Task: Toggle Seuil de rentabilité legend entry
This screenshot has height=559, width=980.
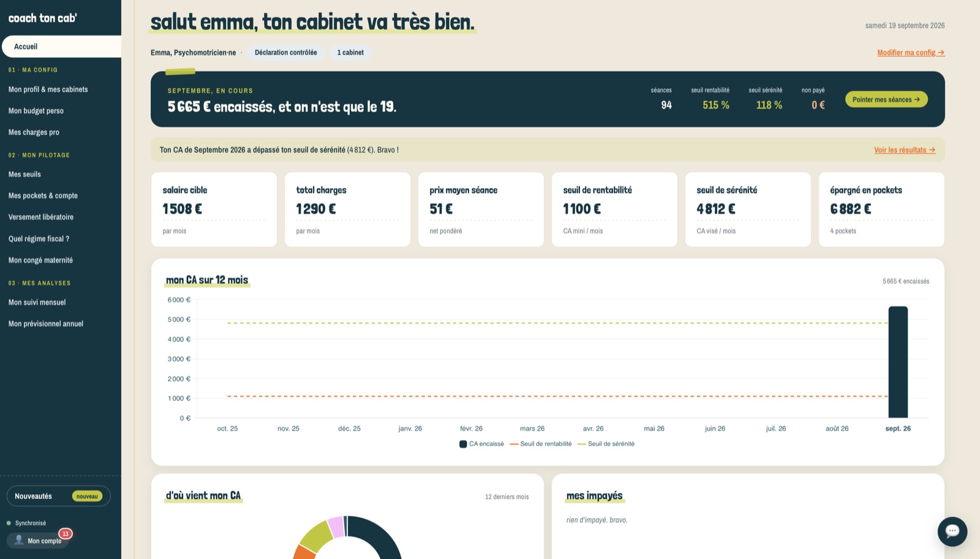Action: click(541, 444)
